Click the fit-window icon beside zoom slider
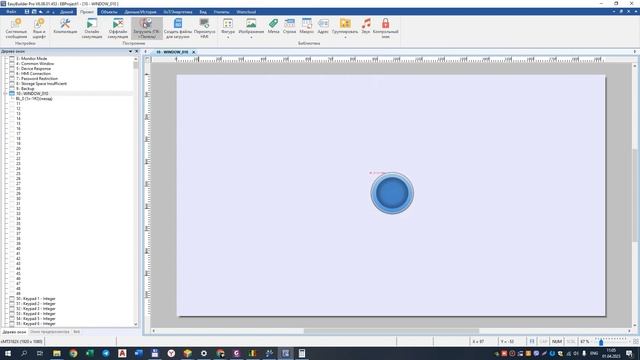The height and width of the screenshot is (360, 640). tap(635, 341)
